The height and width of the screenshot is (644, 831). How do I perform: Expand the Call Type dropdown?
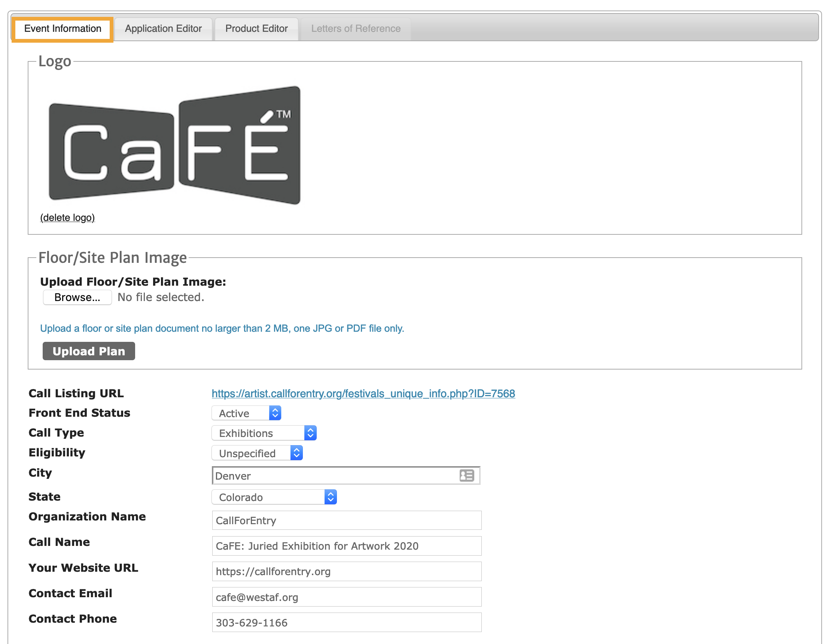coord(264,433)
